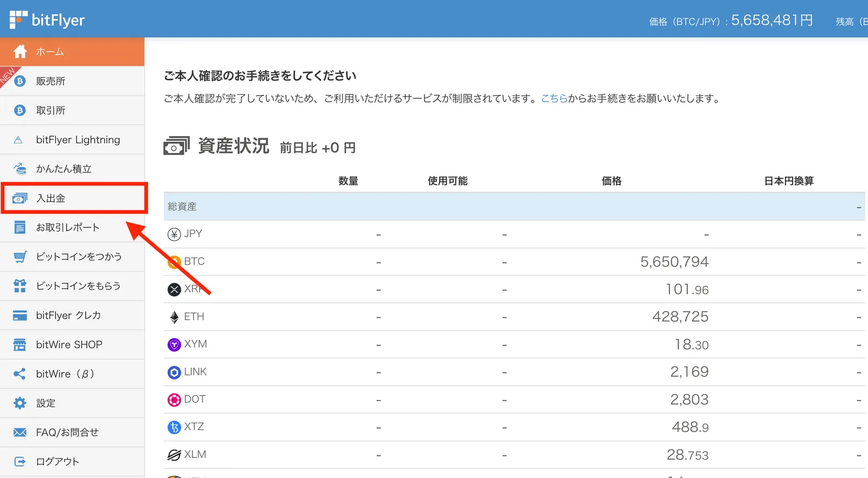Click the home house icon

point(20,51)
